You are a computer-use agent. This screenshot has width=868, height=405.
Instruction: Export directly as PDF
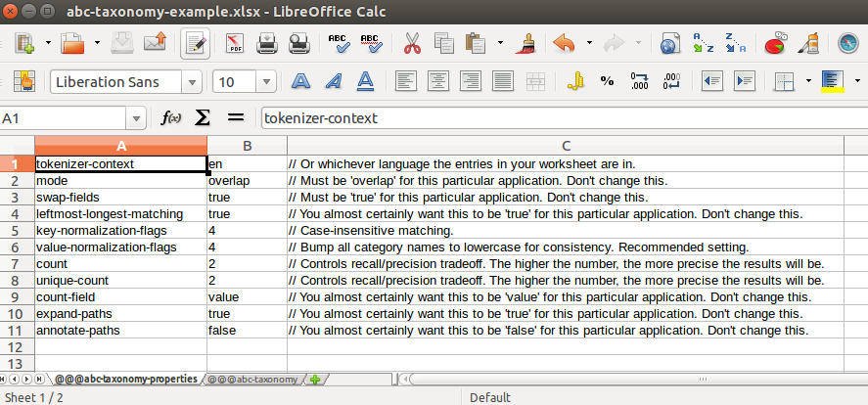(235, 43)
